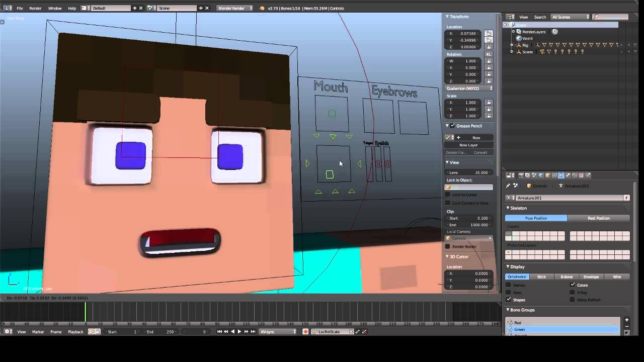Add a new scene with plus icon
The width and height of the screenshot is (644, 362).
click(x=201, y=8)
